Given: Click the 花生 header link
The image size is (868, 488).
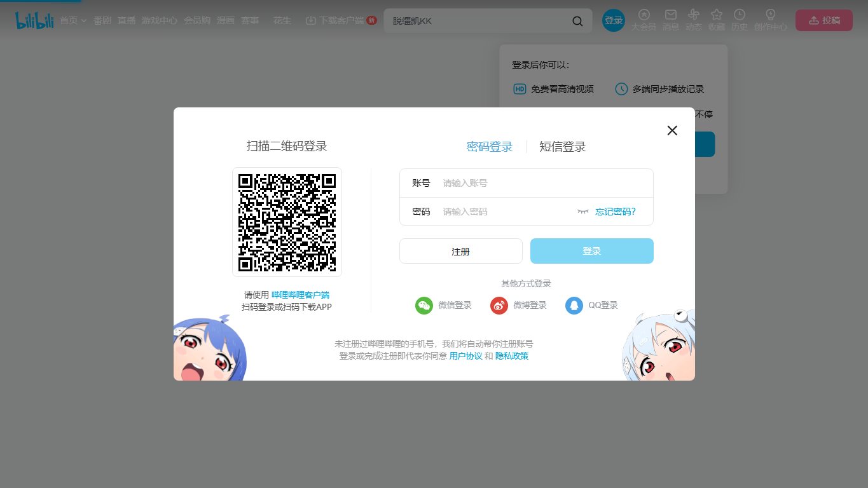Looking at the screenshot, I should point(282,20).
